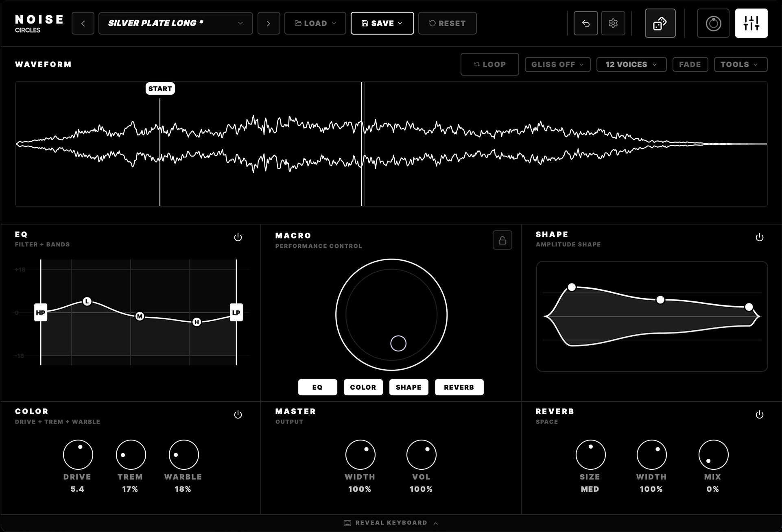Click the Reverb Mix knob

click(x=713, y=454)
